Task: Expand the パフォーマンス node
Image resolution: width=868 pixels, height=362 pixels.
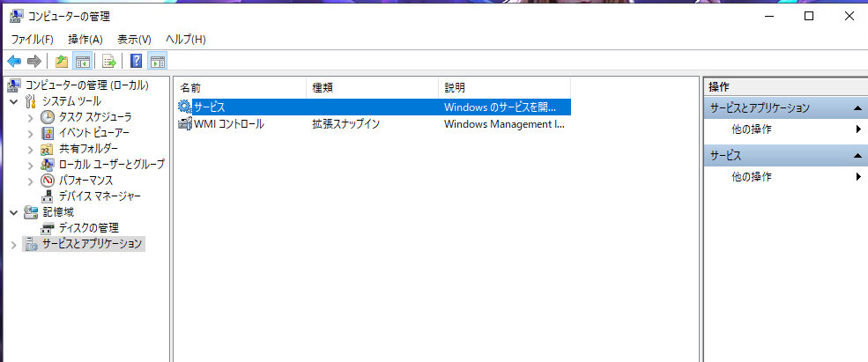Action: coord(31,181)
